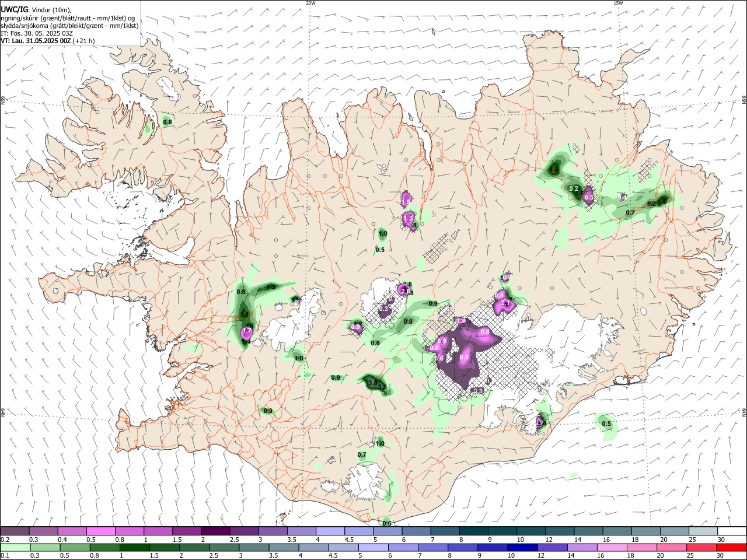Select the bright red rain-scale swatch labeled 30
Image resolution: width=747 pixels, height=560 pixels.
click(732, 548)
